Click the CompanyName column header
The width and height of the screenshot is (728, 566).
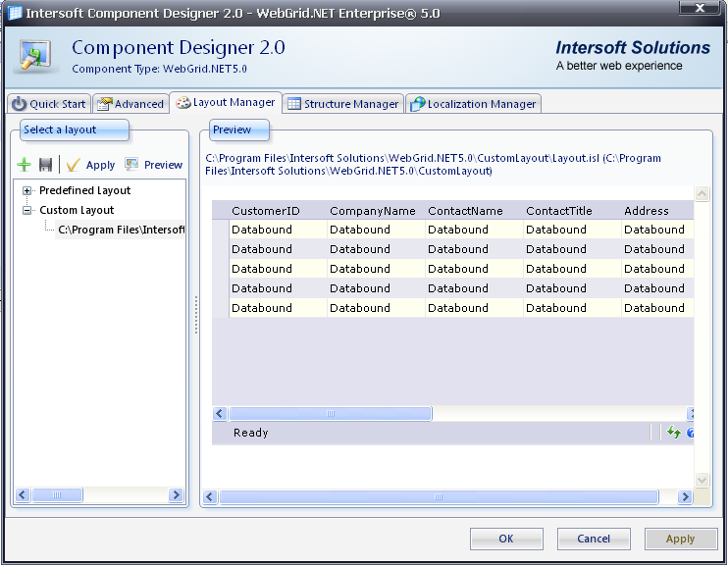click(x=376, y=211)
